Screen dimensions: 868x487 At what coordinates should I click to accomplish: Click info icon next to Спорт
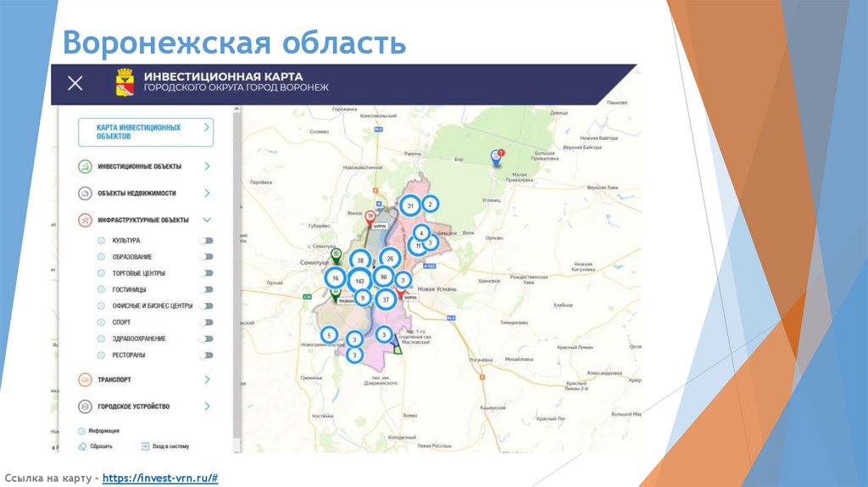pyautogui.click(x=102, y=322)
